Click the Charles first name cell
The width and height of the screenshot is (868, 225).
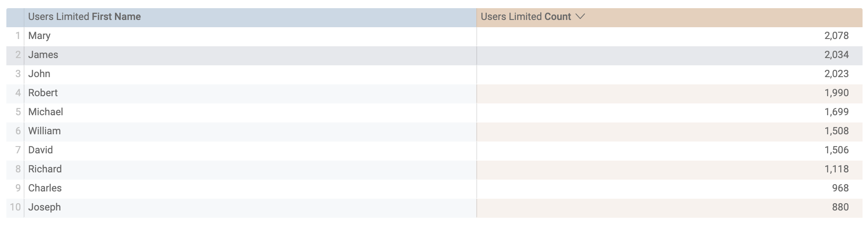coord(45,188)
